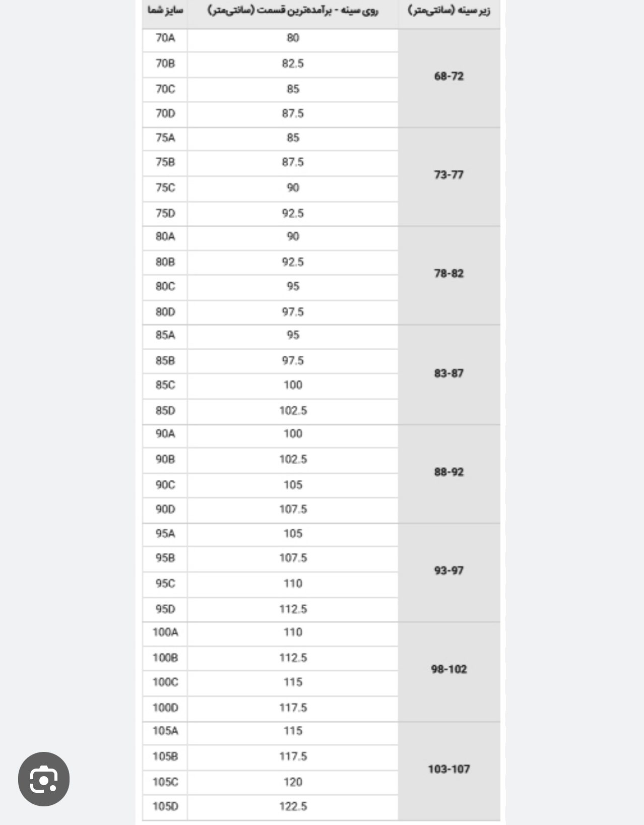Tap the 80D size cell
The height and width of the screenshot is (825, 644).
pyautogui.click(x=165, y=312)
